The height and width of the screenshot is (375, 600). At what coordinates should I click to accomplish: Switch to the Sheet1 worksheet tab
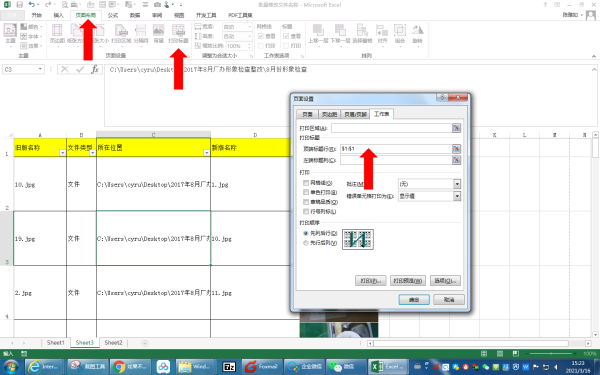click(x=55, y=342)
